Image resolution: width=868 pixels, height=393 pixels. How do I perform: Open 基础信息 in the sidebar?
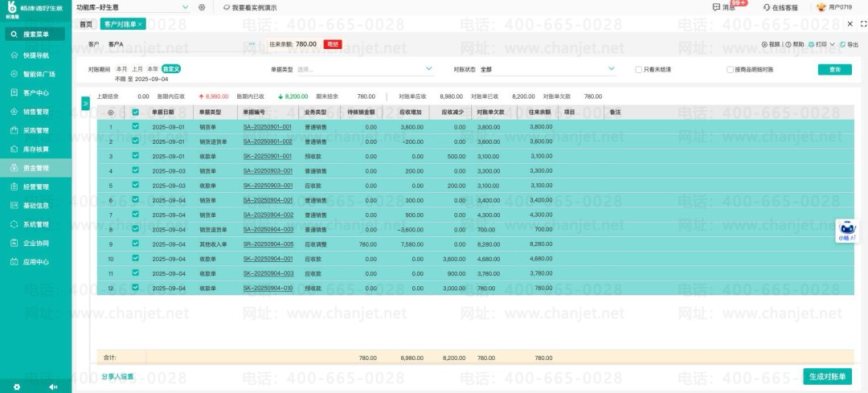36,206
